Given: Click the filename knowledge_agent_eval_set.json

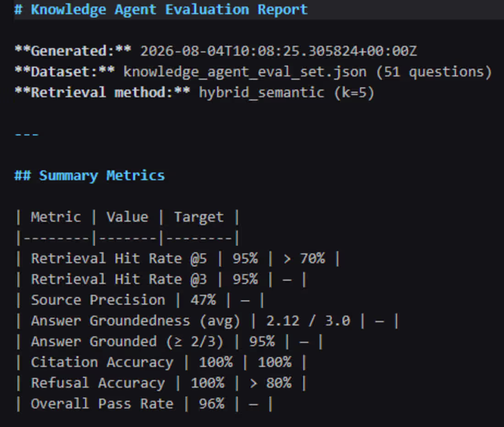Looking at the screenshot, I should (245, 72).
